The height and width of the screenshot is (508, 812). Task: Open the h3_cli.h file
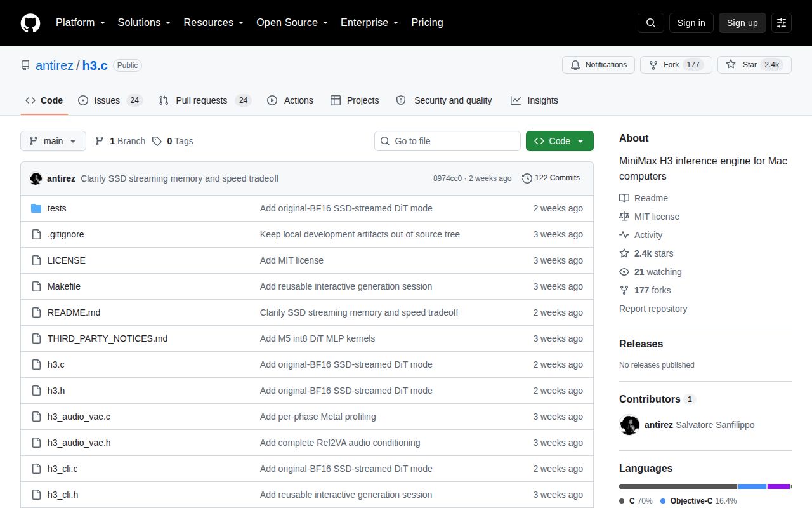[x=63, y=495]
